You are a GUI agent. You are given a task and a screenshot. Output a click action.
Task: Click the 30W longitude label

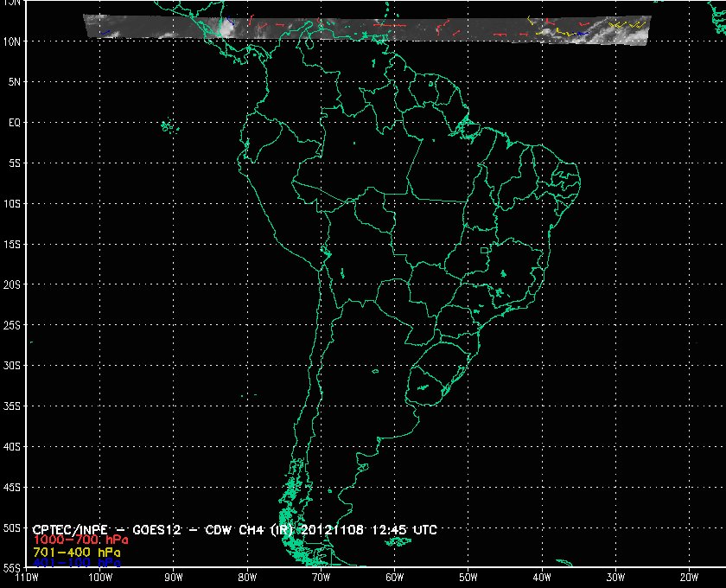tap(615, 578)
